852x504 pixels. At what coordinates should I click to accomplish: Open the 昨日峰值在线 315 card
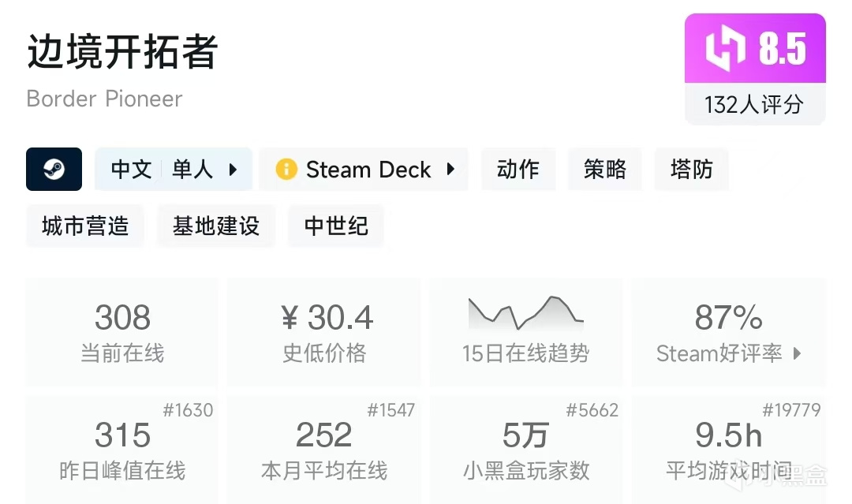click(x=122, y=447)
